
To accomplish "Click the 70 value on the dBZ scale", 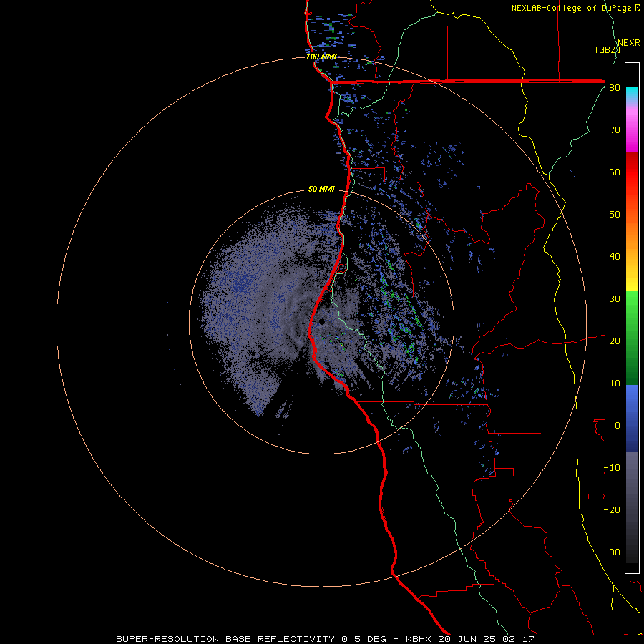I will coord(615,130).
